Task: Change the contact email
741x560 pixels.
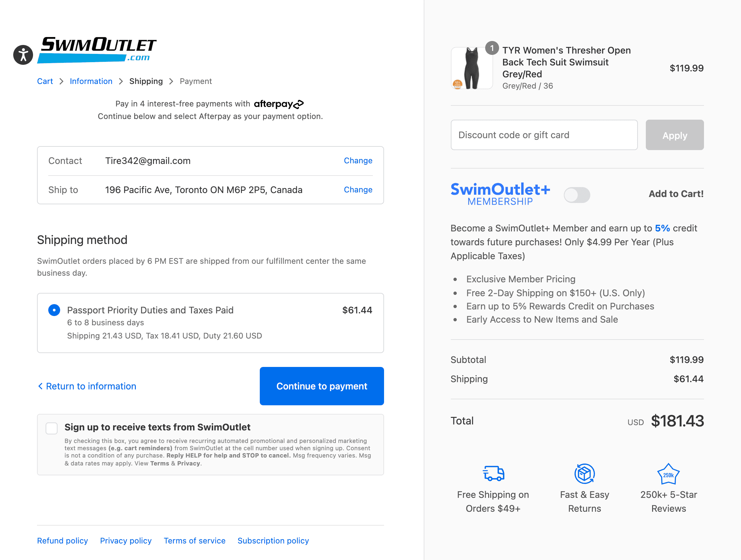Action: pyautogui.click(x=358, y=161)
